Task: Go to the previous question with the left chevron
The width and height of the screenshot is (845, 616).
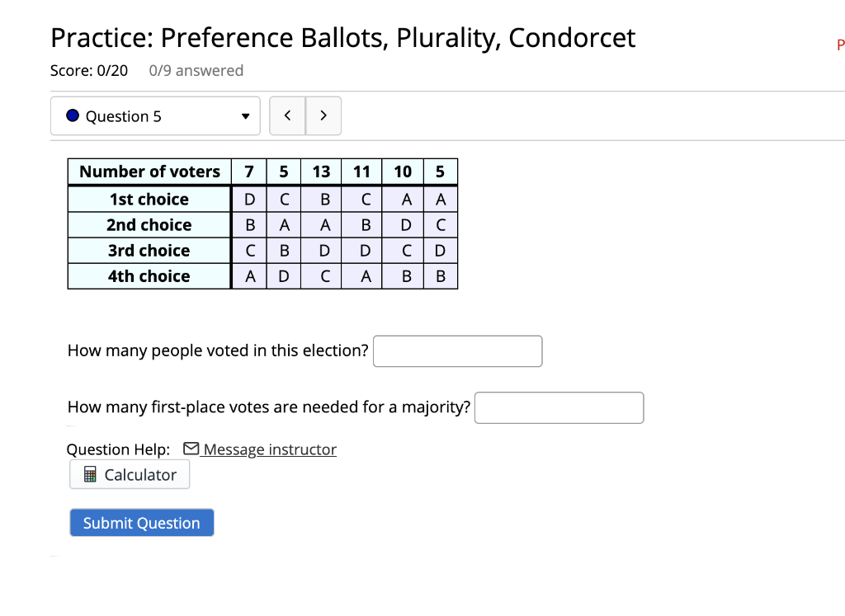Action: coord(287,115)
